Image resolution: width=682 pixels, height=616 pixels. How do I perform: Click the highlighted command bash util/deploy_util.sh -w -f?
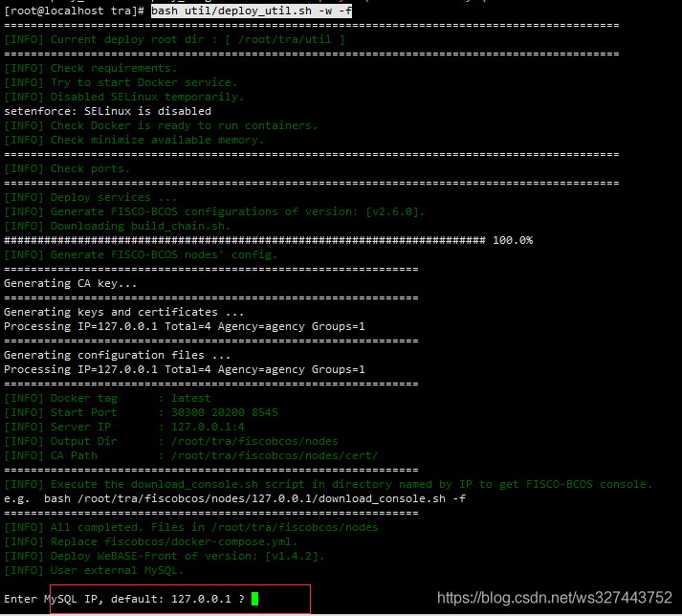(x=252, y=11)
